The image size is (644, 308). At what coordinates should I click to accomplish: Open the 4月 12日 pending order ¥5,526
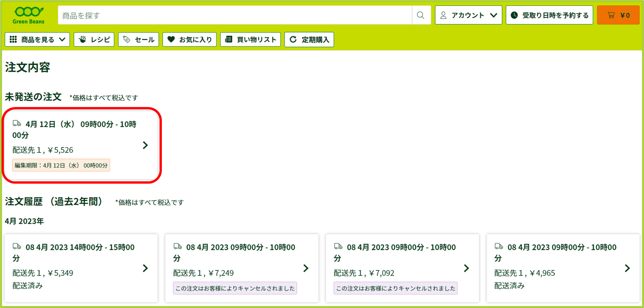[x=81, y=145]
